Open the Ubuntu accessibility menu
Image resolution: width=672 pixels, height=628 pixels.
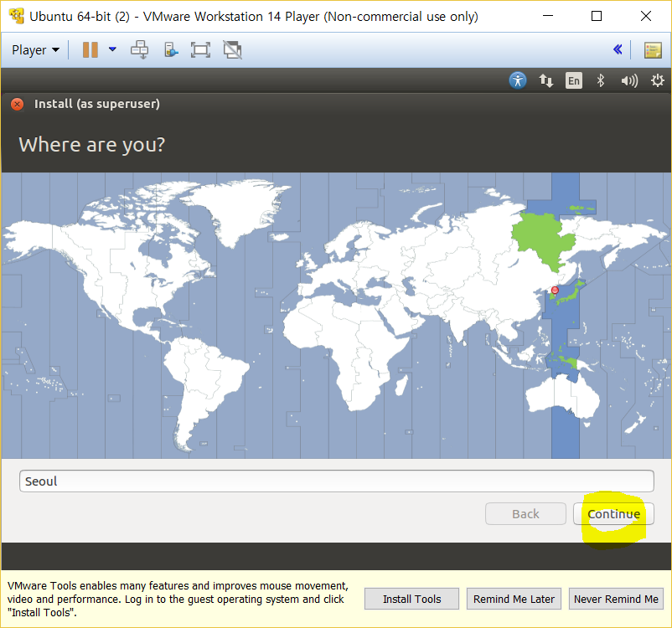point(518,80)
